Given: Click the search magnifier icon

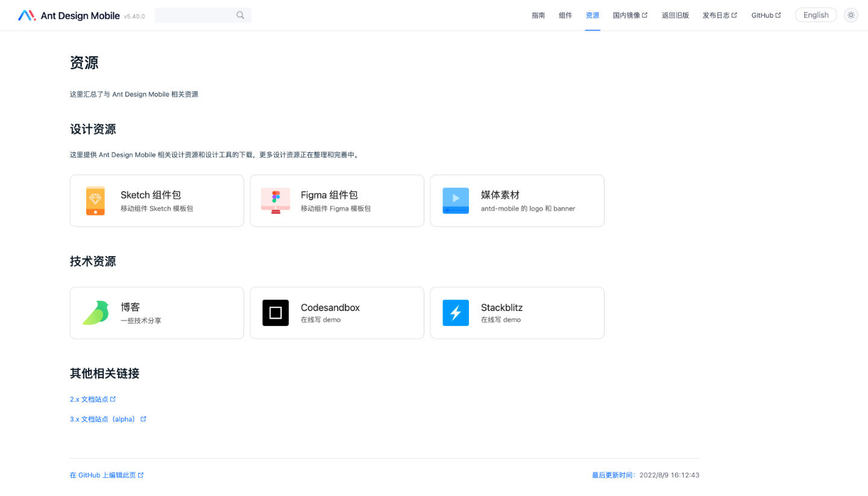Looking at the screenshot, I should pyautogui.click(x=241, y=15).
